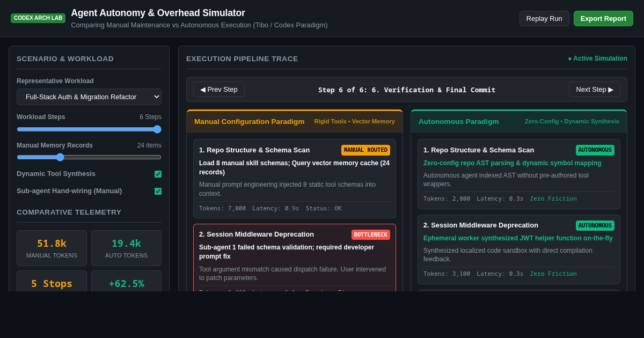Click 'Zero-Config • Dynamic Synthesis' subtitle
644x338 pixels.
point(572,121)
